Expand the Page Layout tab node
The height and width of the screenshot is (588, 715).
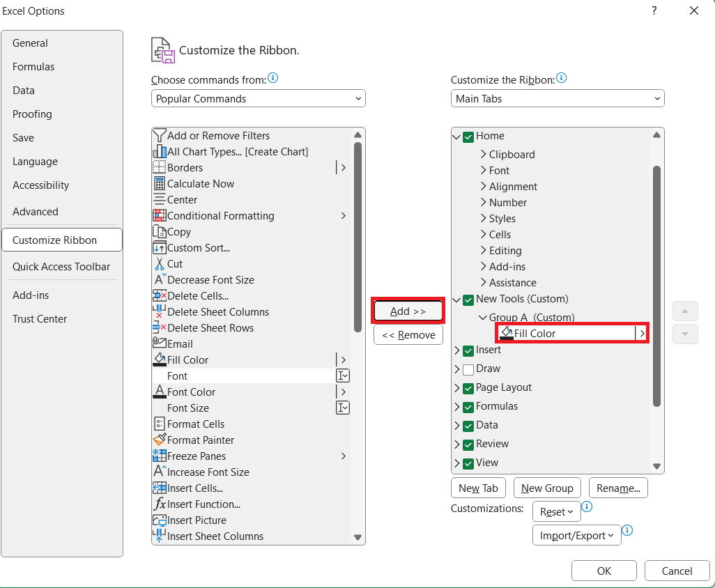(x=457, y=388)
